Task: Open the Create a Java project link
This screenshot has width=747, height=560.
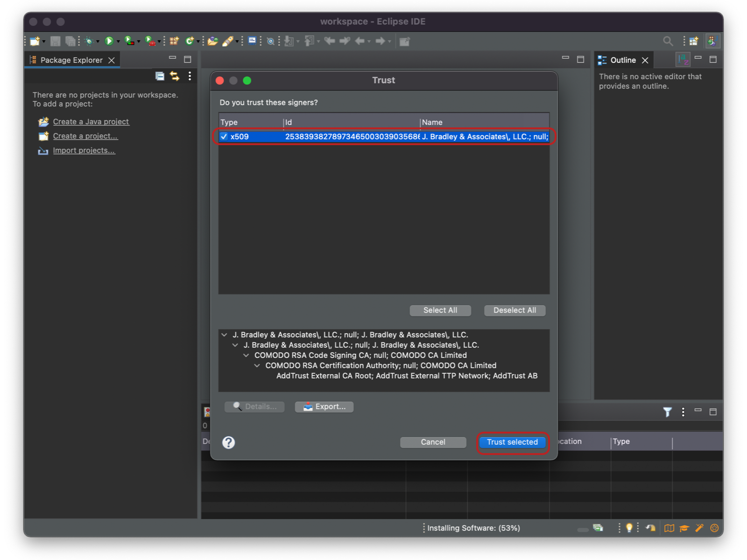Action: (91, 122)
